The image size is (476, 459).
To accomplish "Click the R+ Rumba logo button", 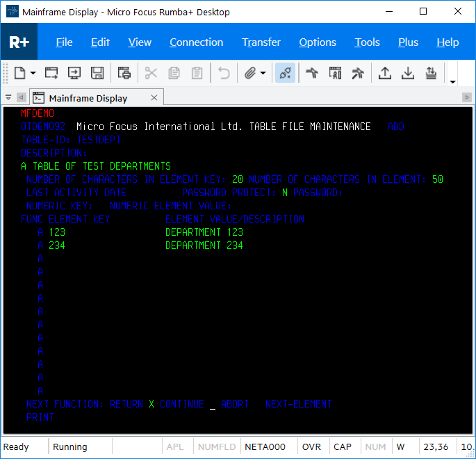I will point(19,42).
